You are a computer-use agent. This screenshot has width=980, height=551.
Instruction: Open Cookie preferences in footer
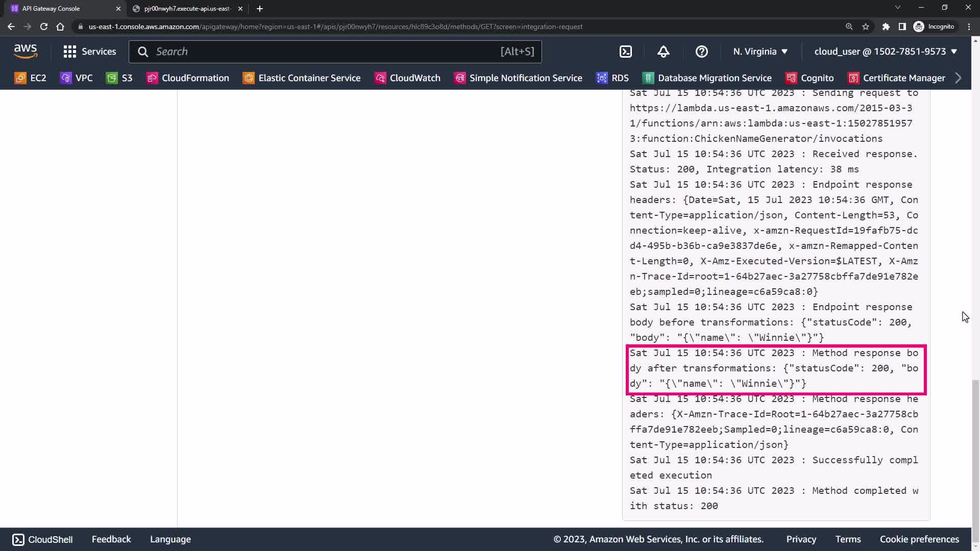point(919,539)
